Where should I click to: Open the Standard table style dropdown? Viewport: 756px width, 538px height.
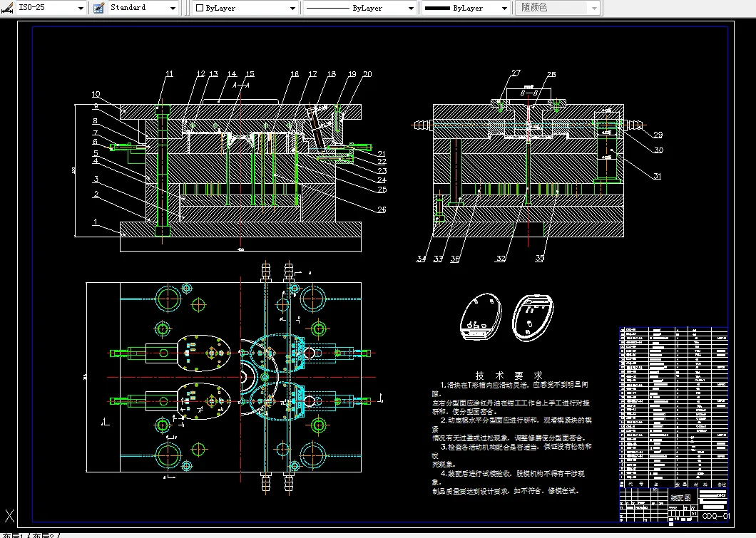point(173,8)
